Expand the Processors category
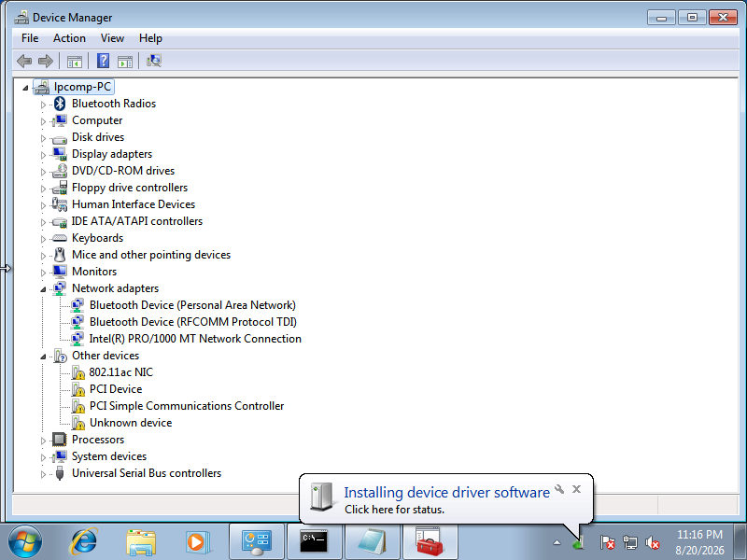747x560 pixels. pos(43,441)
